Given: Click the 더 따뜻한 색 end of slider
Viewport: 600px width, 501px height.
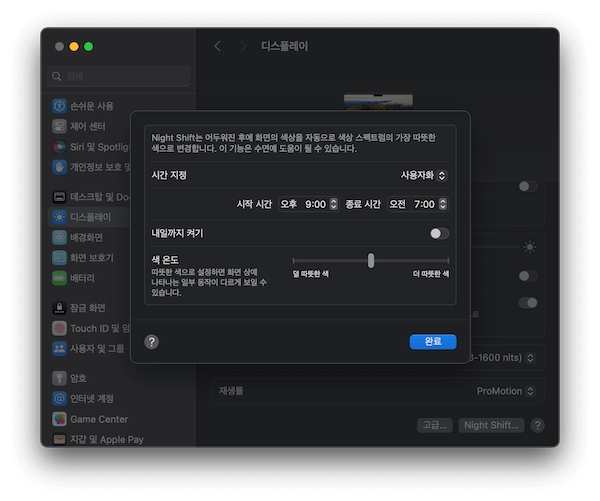Looking at the screenshot, I should point(448,261).
